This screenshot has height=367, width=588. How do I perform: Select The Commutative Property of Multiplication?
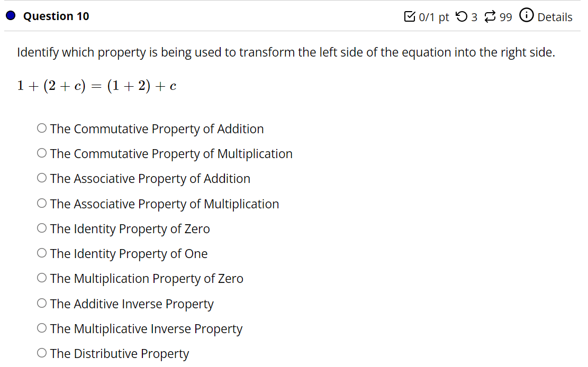click(42, 152)
